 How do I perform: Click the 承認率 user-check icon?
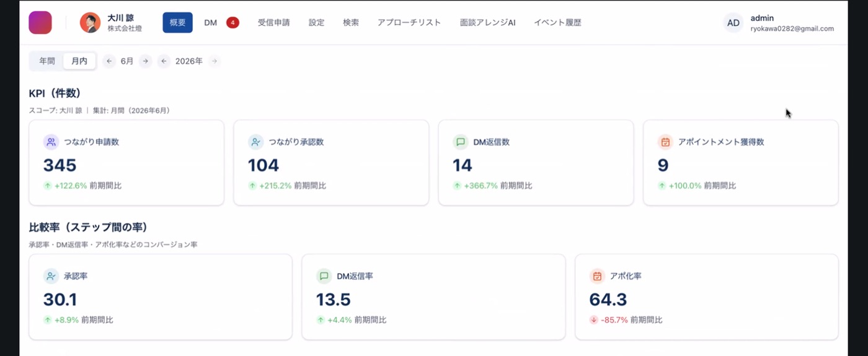(x=51, y=276)
